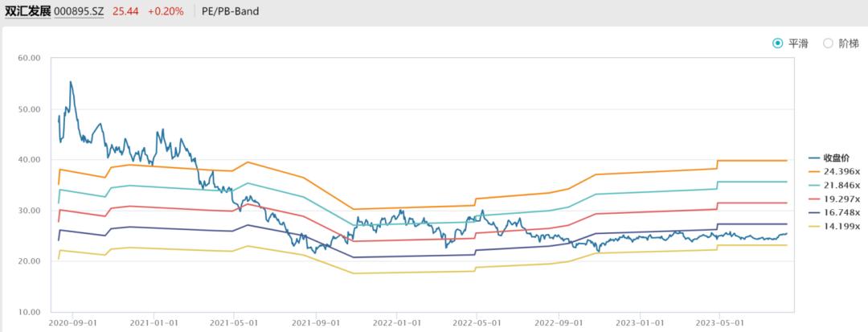Click the yellow 14.199x legend color swatch
Viewport: 868px width, 332px height.
coord(813,226)
